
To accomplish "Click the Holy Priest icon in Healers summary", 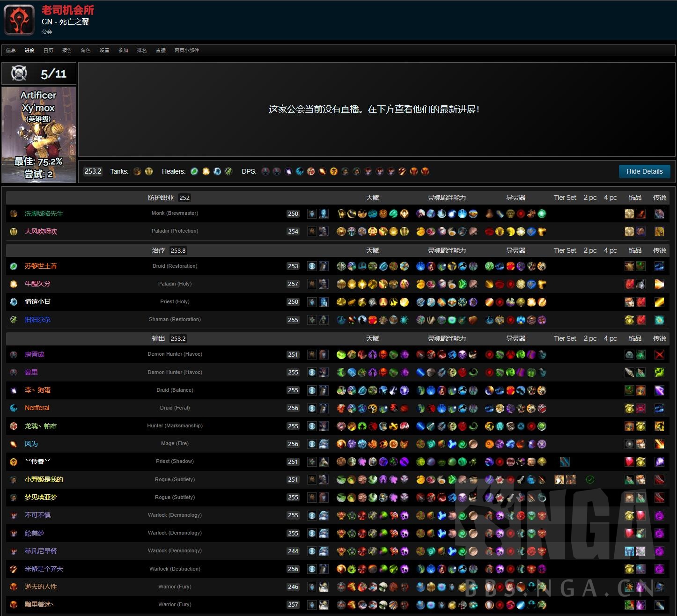I will (217, 171).
